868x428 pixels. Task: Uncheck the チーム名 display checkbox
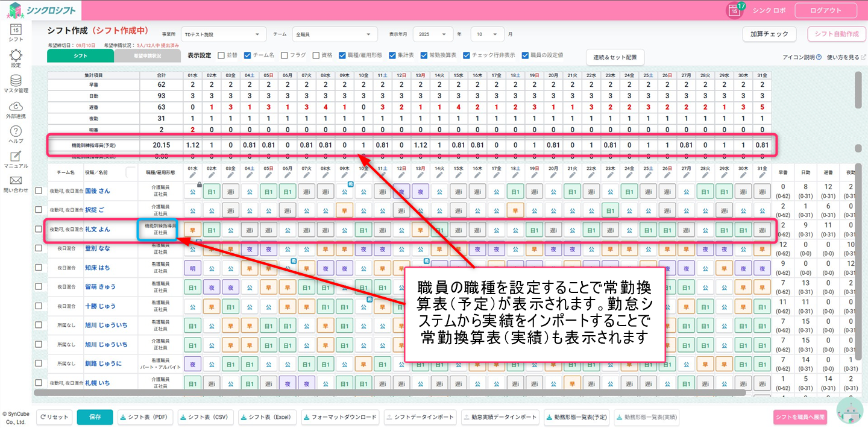pyautogui.click(x=247, y=55)
